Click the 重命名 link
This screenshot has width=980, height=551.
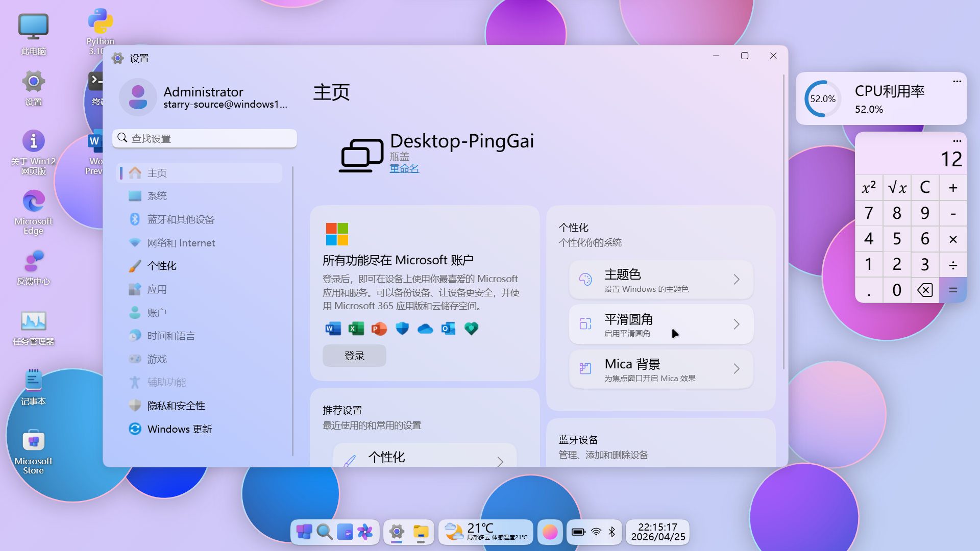tap(404, 168)
